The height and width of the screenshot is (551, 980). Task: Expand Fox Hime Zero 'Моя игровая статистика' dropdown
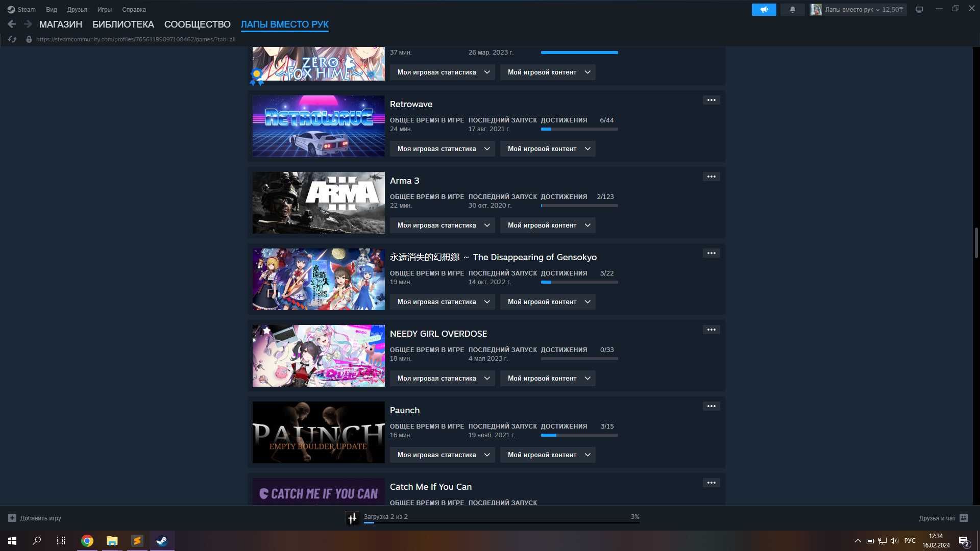pos(443,72)
